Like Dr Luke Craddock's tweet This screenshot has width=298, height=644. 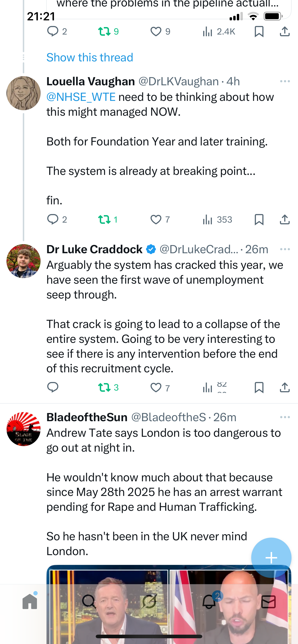coord(156,387)
